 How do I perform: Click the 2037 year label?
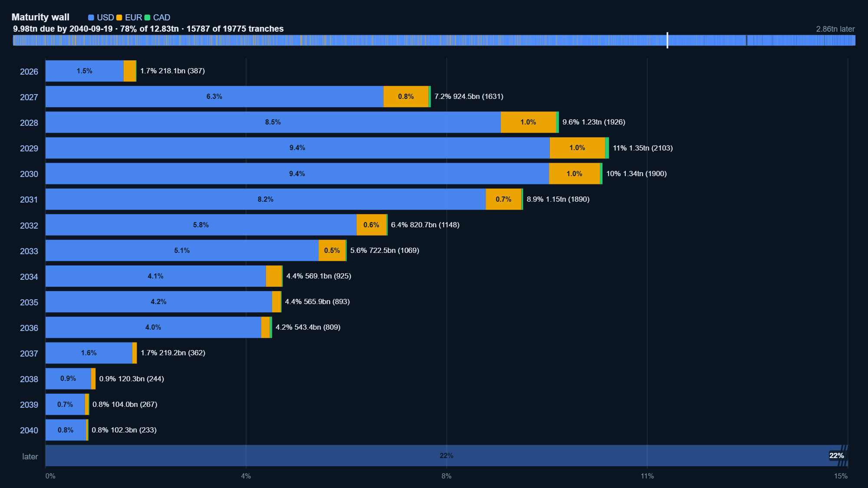pos(29,354)
